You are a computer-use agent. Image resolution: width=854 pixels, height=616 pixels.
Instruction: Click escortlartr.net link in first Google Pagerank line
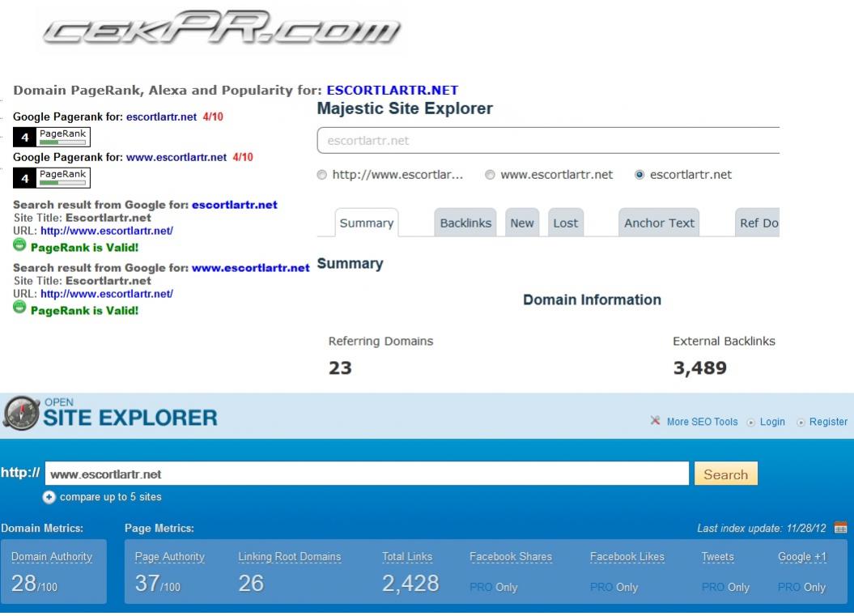click(161, 117)
